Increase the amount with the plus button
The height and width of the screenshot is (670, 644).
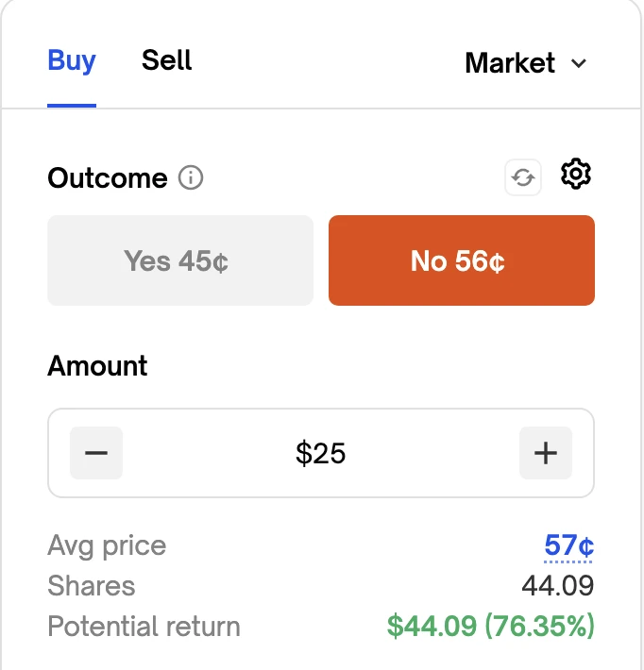[546, 453]
